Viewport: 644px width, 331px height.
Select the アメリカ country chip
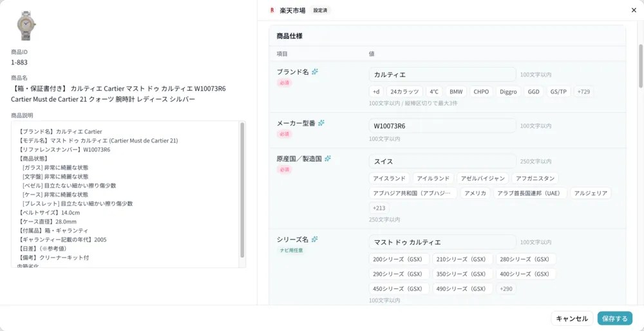pos(475,193)
